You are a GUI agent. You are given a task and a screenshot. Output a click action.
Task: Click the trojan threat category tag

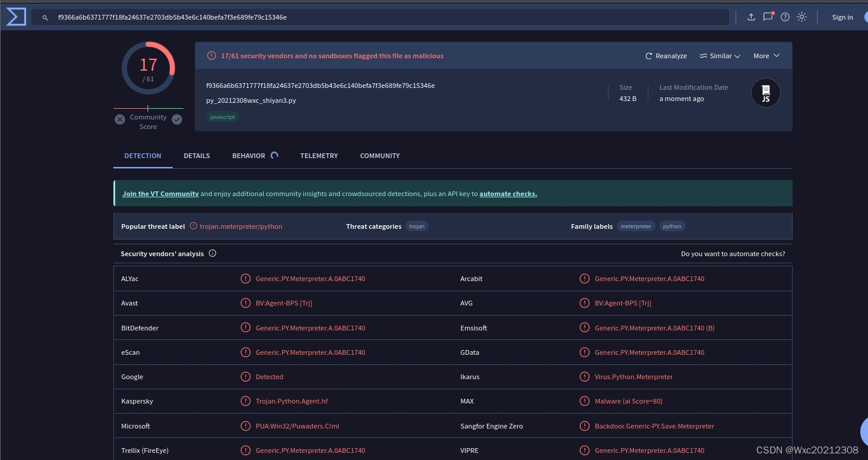pos(417,226)
